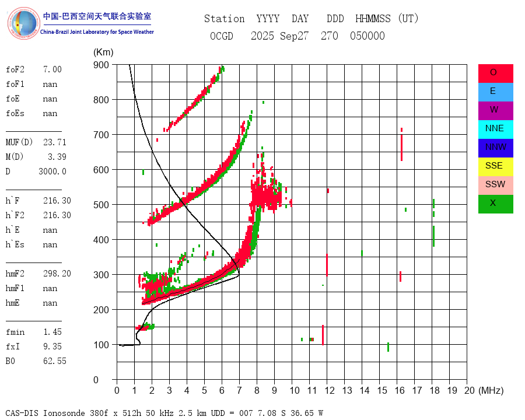
Task: Click the hmF1 parameter label
Action: pyautogui.click(x=15, y=288)
